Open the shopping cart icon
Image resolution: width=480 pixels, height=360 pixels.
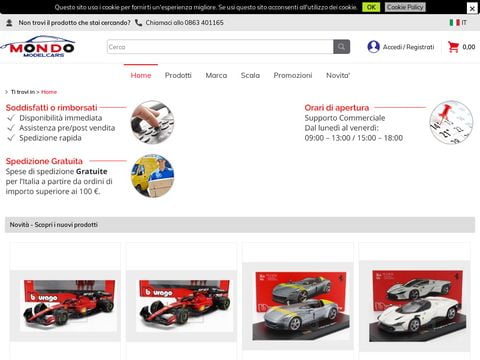[x=453, y=47]
